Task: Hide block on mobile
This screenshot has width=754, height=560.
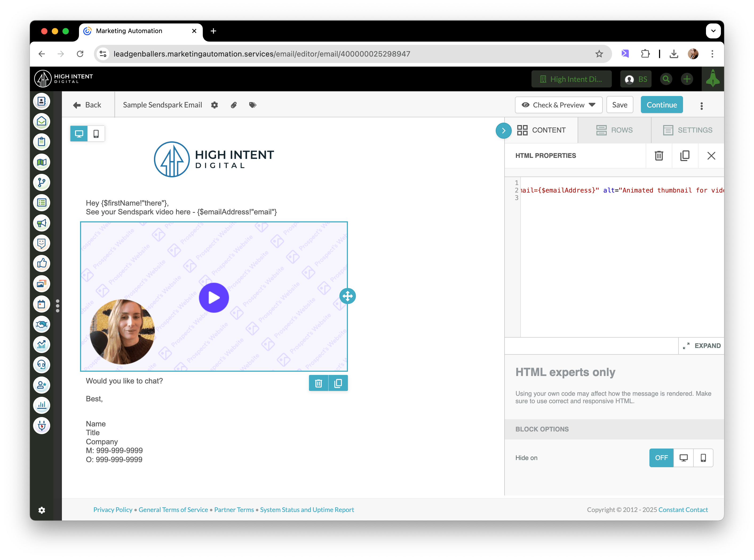Action: [703, 458]
